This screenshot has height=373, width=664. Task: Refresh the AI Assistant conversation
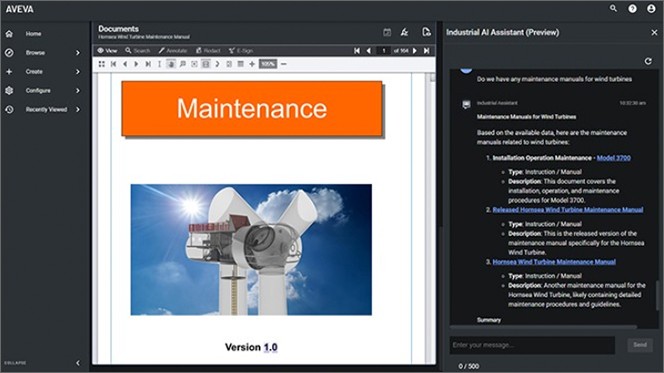click(x=648, y=61)
